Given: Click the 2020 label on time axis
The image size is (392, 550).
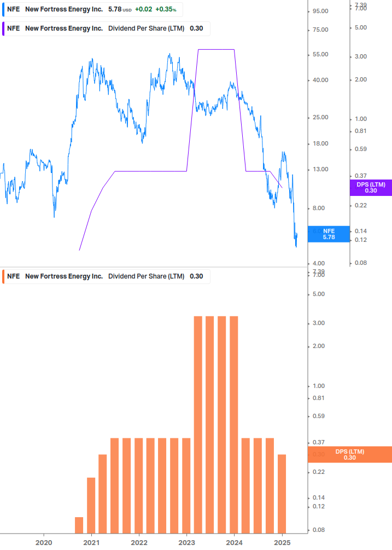Looking at the screenshot, I should coord(44,543).
